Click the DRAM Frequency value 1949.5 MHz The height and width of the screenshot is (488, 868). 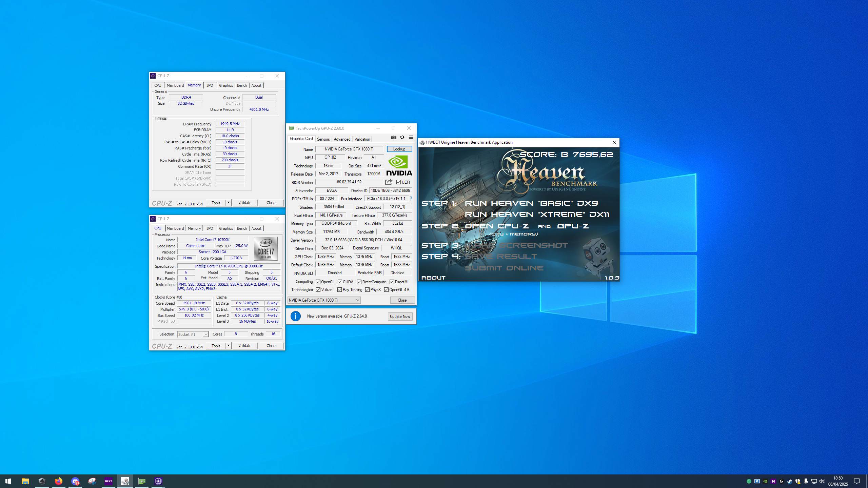coord(230,124)
